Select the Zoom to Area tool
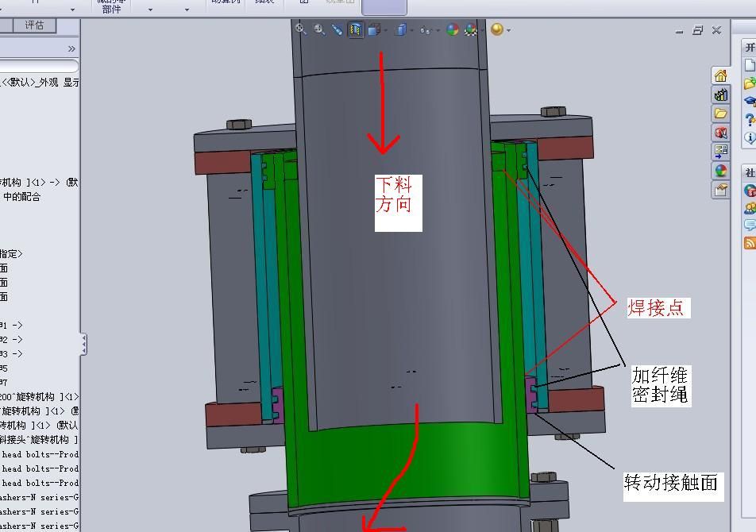This screenshot has height=532, width=756. [319, 29]
